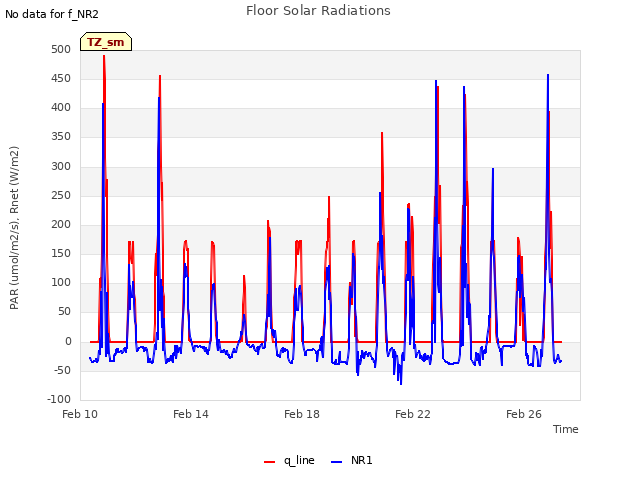Image resolution: width=640 pixels, height=480 pixels.
Task: Click the 100 y-axis tick label
Action: [x=61, y=282]
